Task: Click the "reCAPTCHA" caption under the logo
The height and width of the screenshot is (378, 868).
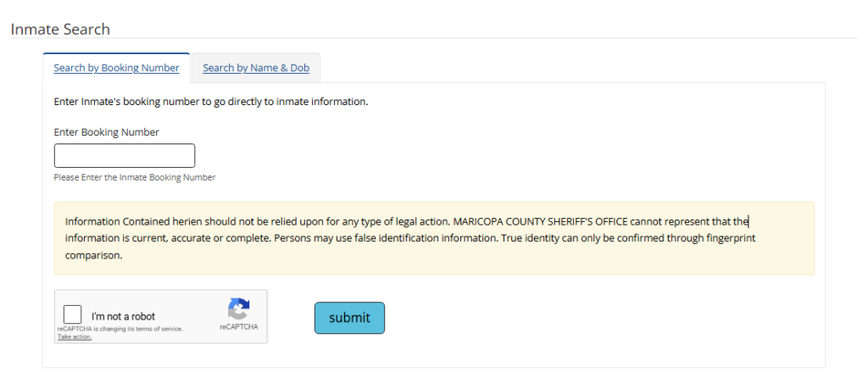Action: (239, 326)
